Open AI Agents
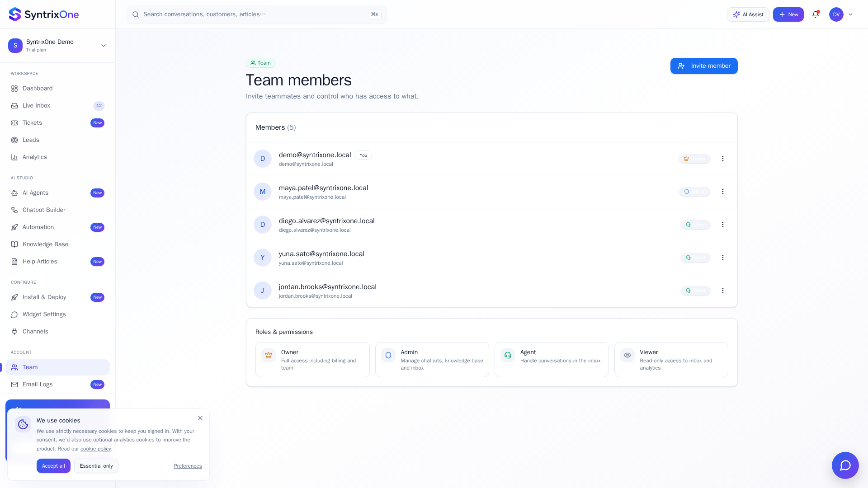Viewport: 868px width, 488px height. pyautogui.click(x=57, y=193)
